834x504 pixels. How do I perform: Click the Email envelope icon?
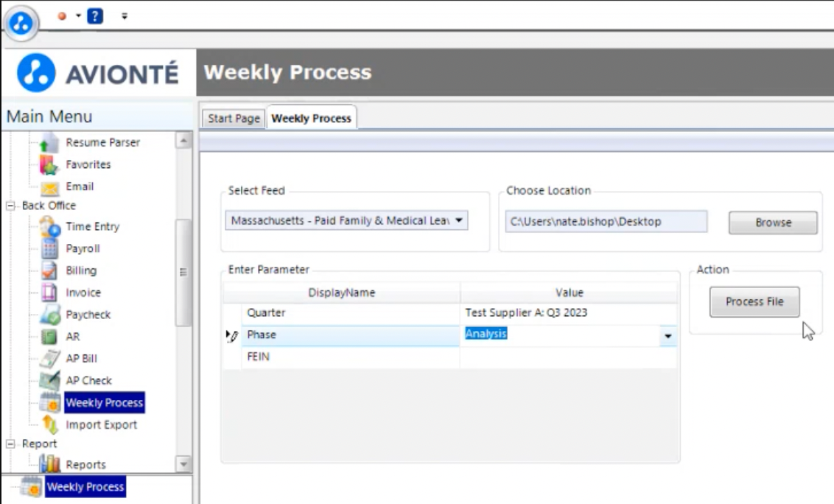point(49,187)
